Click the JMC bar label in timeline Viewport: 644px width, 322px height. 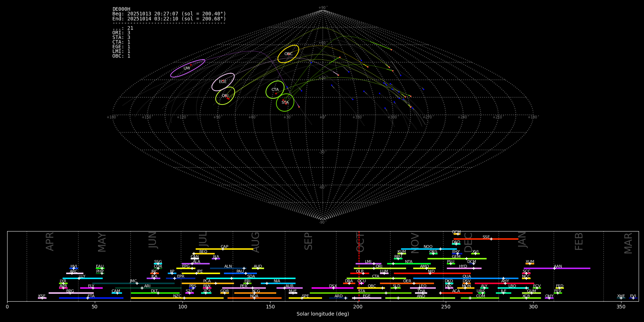[133, 281]
